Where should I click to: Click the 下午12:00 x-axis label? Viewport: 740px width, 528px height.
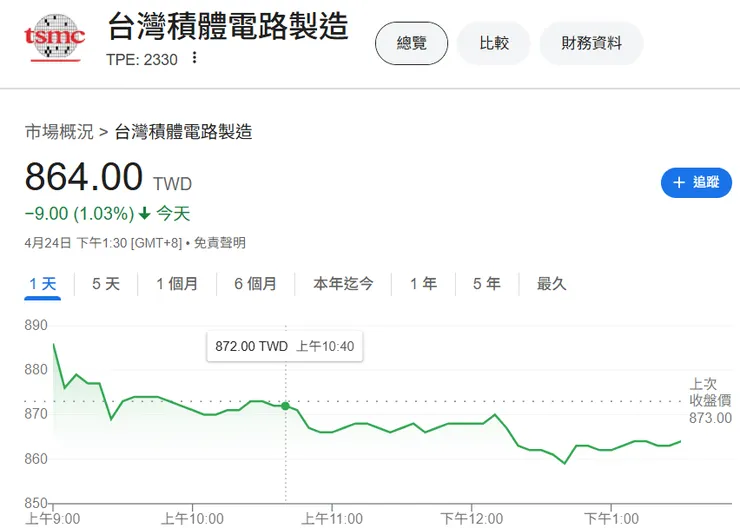tap(471, 519)
